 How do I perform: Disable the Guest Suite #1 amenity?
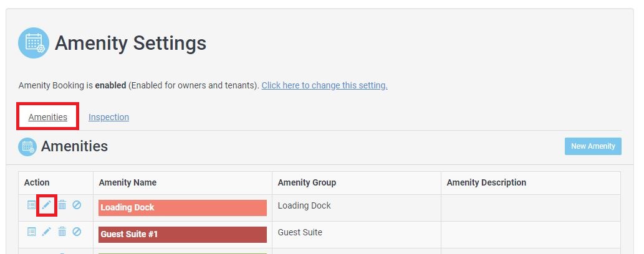coord(77,232)
